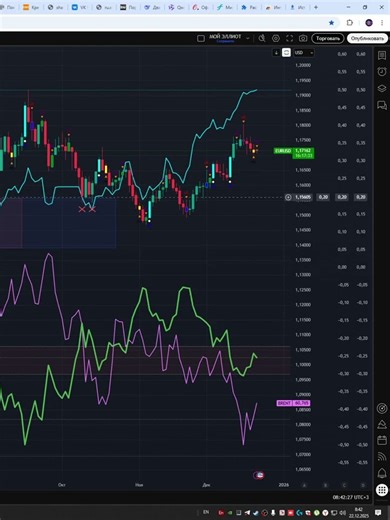The width and height of the screenshot is (390, 520).
Task: Open chart settings gear icon
Action: pos(276,38)
